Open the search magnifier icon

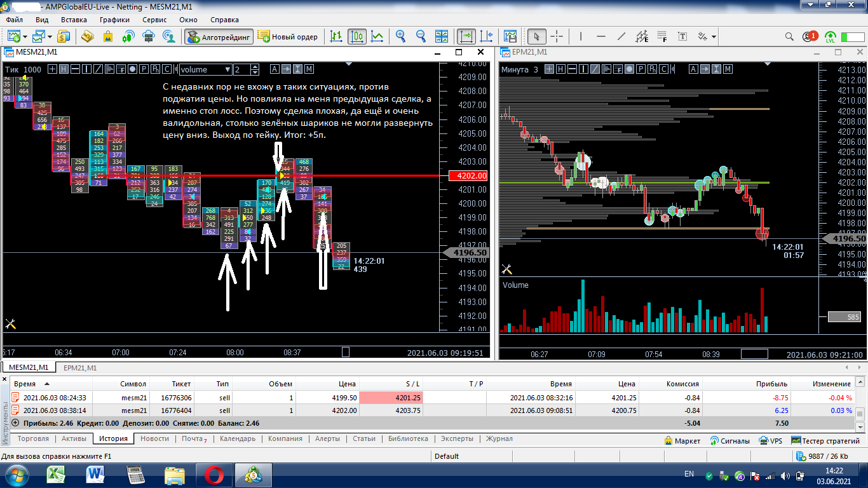[x=790, y=37]
